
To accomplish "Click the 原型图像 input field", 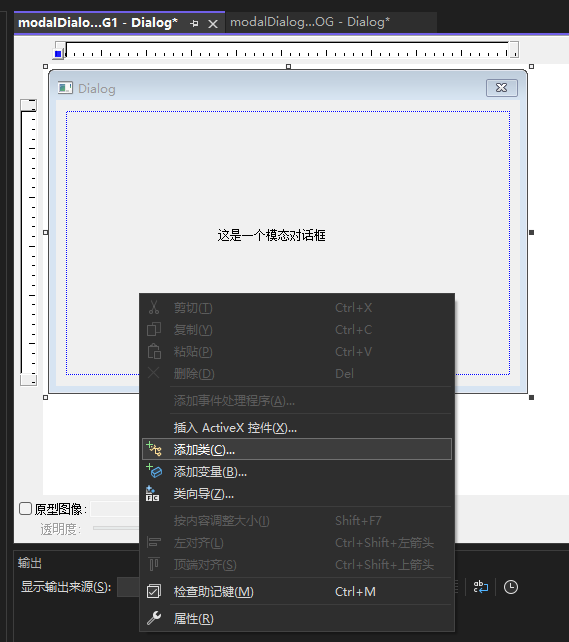I will pos(115,509).
